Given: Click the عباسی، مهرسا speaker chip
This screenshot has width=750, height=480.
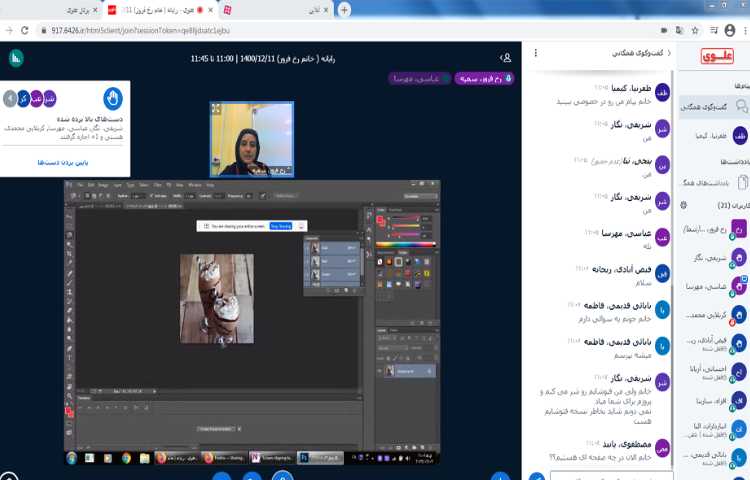Looking at the screenshot, I should click(x=419, y=78).
